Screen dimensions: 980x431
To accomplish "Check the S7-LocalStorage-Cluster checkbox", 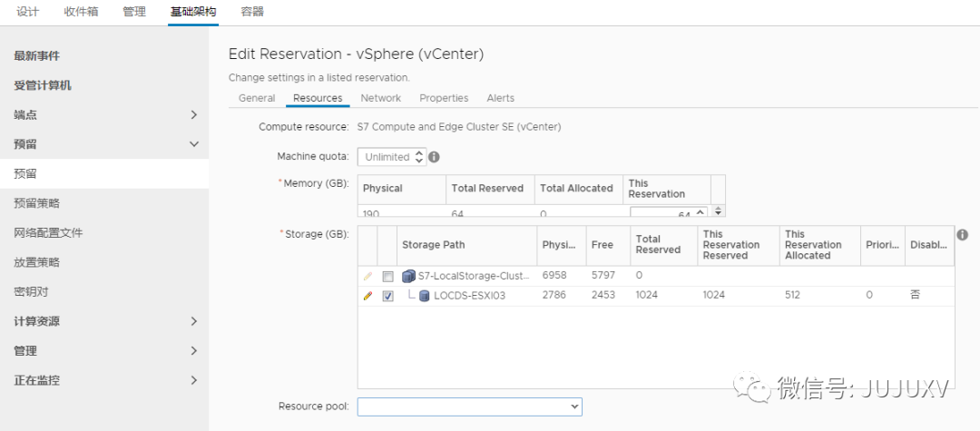I will (x=388, y=276).
